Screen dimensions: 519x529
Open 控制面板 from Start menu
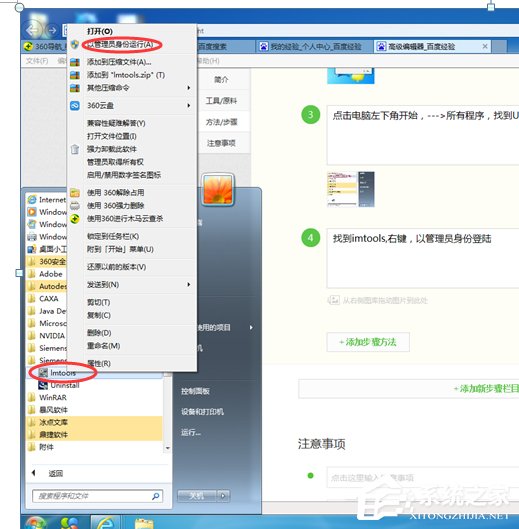click(x=195, y=391)
